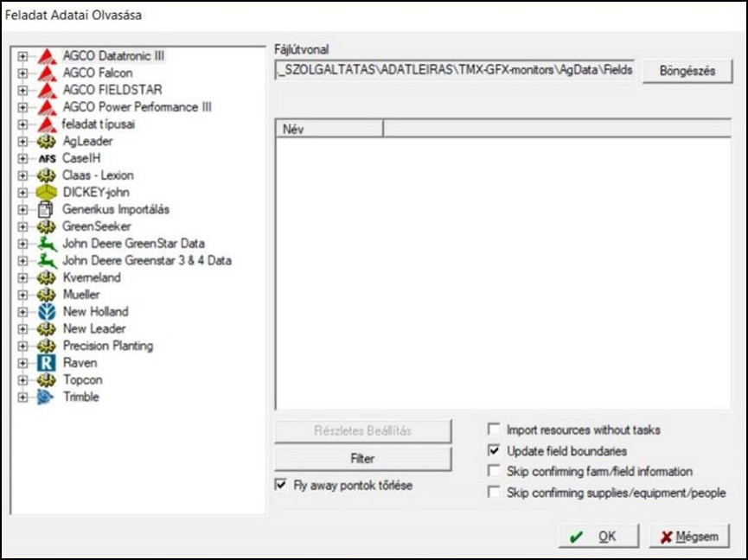Click the John Deere Greenstar 3 & 4 deer icon
The height and width of the screenshot is (560, 748).
click(48, 261)
